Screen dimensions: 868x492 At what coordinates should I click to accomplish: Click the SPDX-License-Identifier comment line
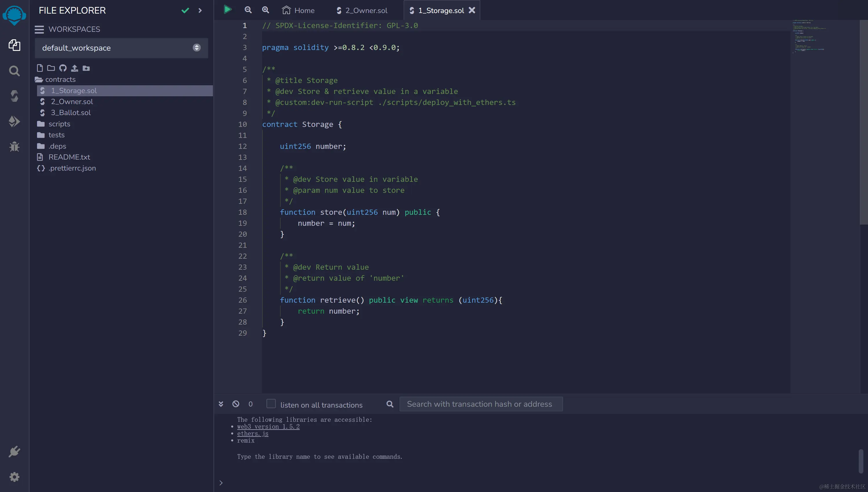pos(340,26)
